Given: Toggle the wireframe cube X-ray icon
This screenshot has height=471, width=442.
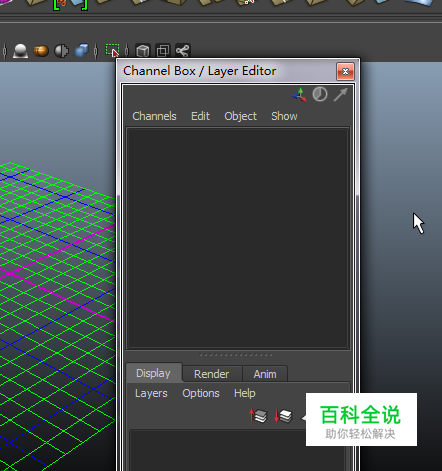Looking at the screenshot, I should [143, 51].
